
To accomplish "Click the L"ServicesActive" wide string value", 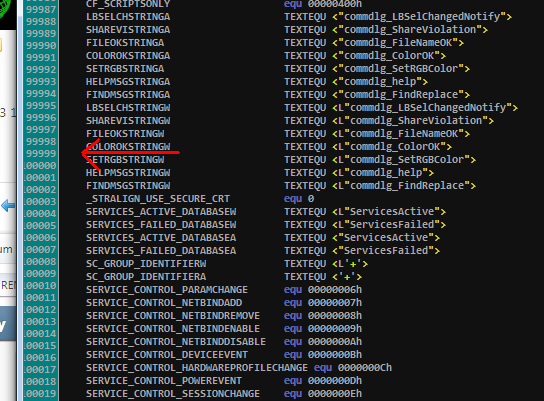I will click(x=389, y=212).
